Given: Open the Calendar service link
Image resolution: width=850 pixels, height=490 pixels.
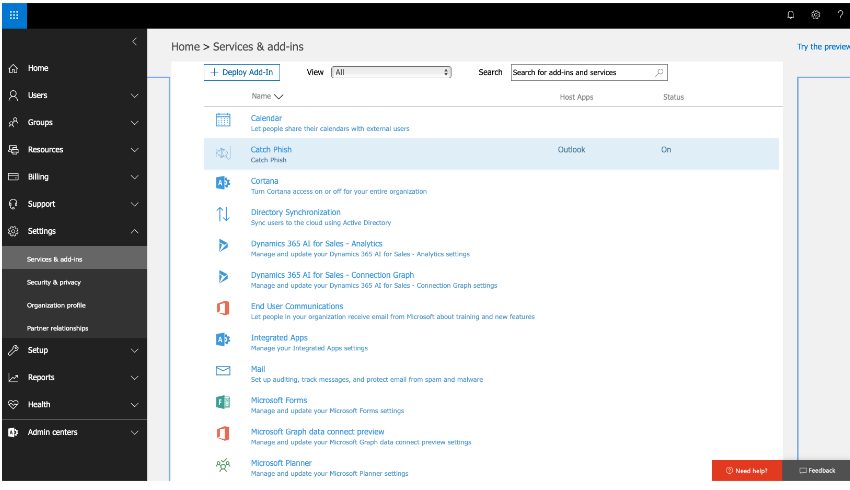Looking at the screenshot, I should pos(266,118).
